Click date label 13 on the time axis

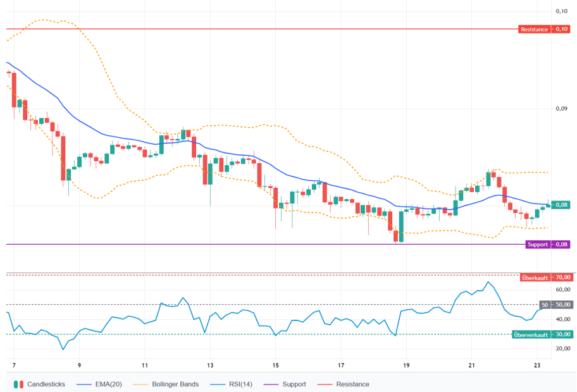[210, 365]
